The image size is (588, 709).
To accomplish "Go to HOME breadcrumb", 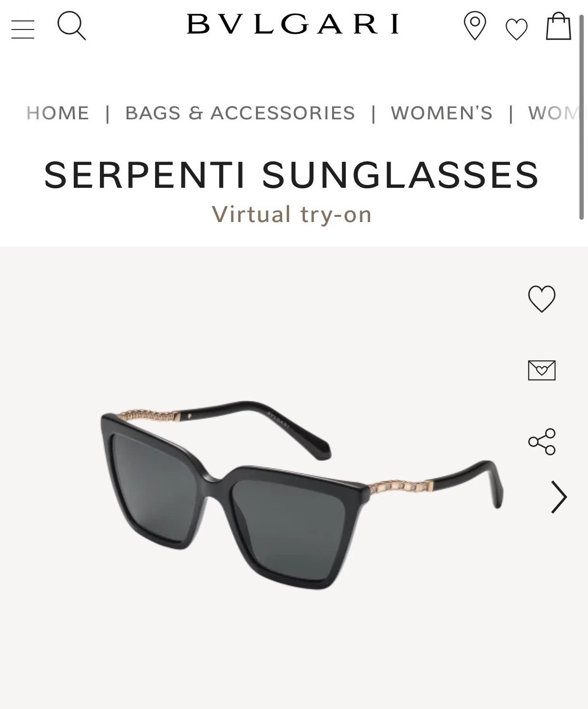I will point(58,113).
